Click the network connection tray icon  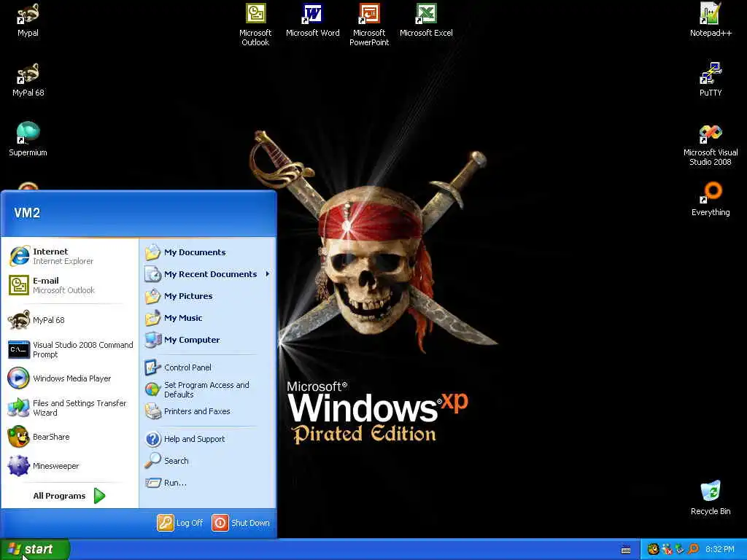679,549
